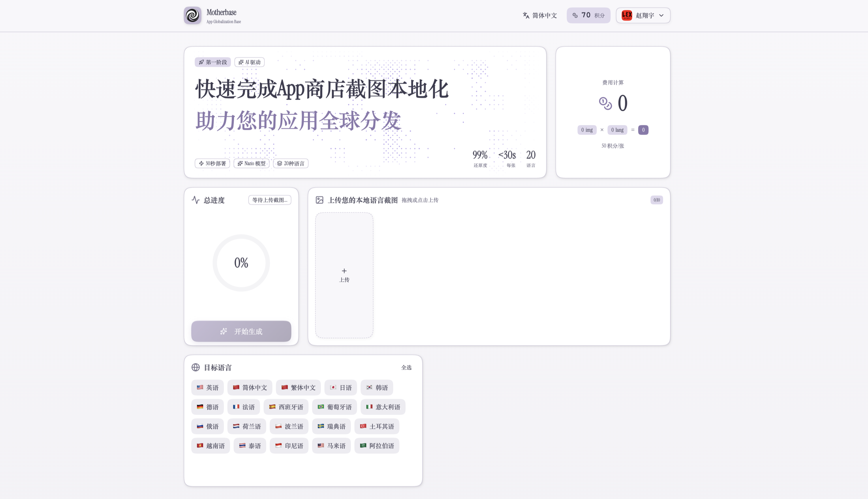Viewport: 868px width, 499px height.
Task: Open the 简体中文 language switcher
Action: pyautogui.click(x=540, y=15)
